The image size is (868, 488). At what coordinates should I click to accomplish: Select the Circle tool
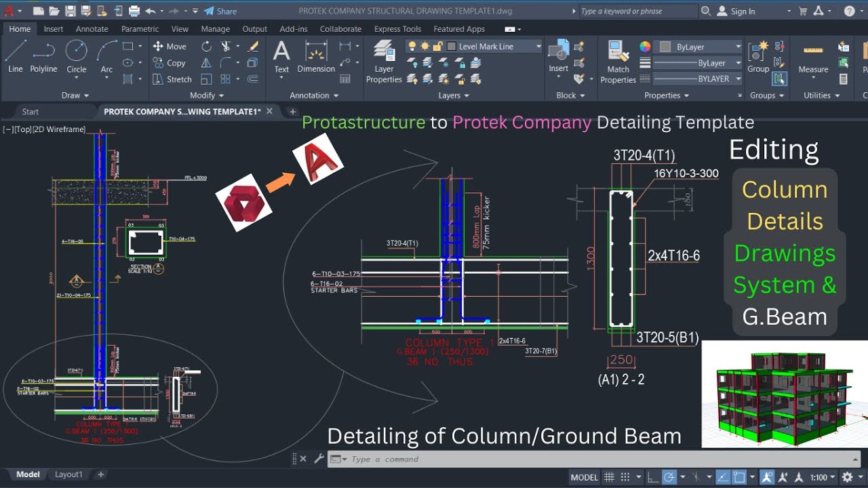pos(76,57)
